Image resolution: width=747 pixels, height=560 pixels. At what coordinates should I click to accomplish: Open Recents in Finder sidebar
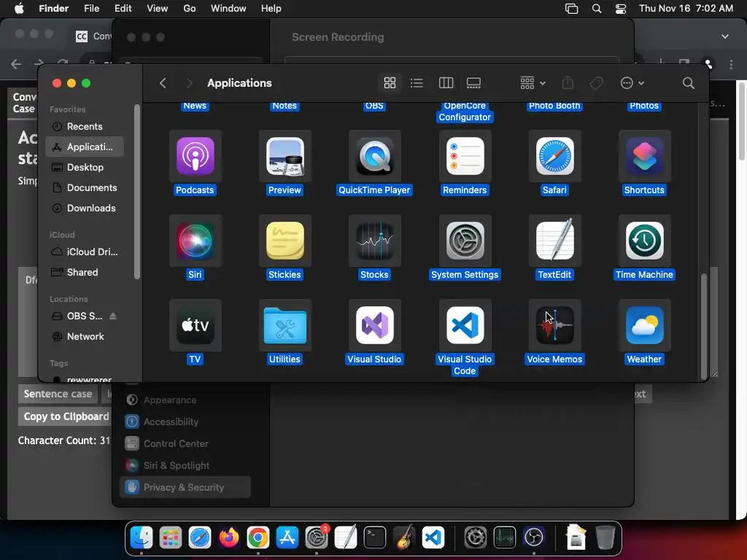coord(85,126)
